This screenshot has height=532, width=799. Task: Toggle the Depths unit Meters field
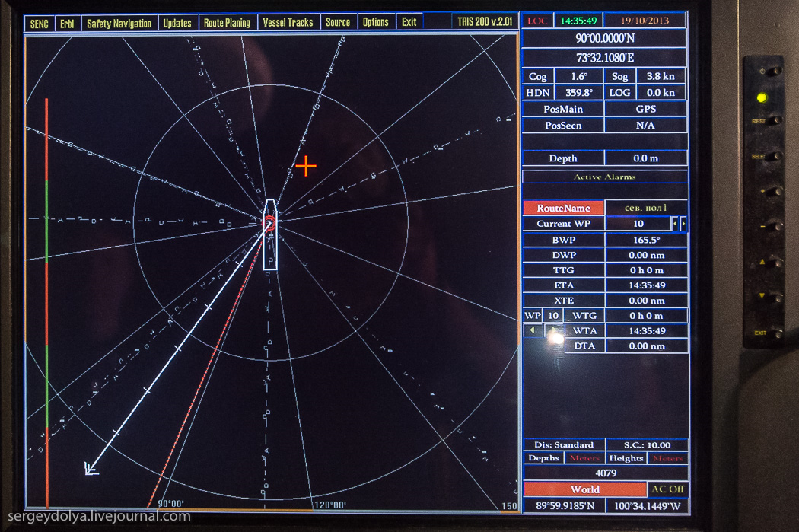click(584, 458)
